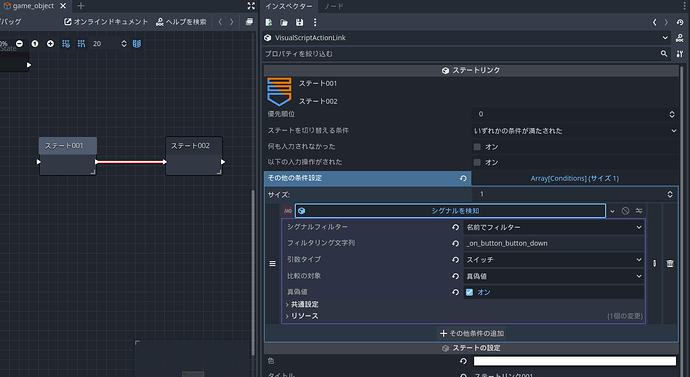The height and width of the screenshot is (377, 690).
Task: Toggle grid display icon beside snap icon
Action: (81, 44)
